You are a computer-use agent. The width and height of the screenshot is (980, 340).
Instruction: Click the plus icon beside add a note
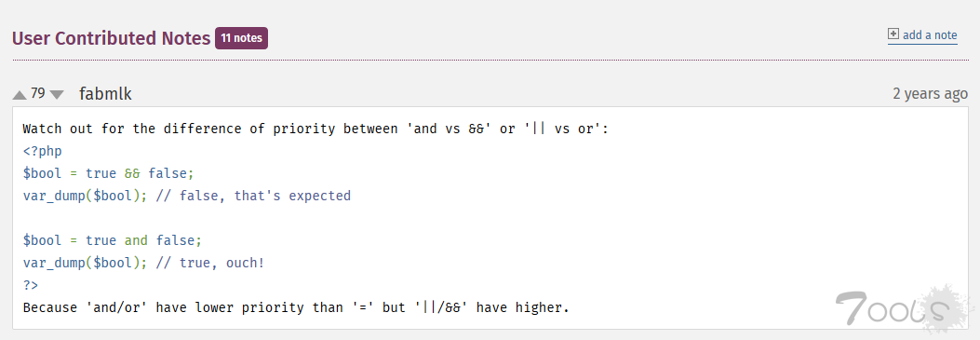pos(893,34)
